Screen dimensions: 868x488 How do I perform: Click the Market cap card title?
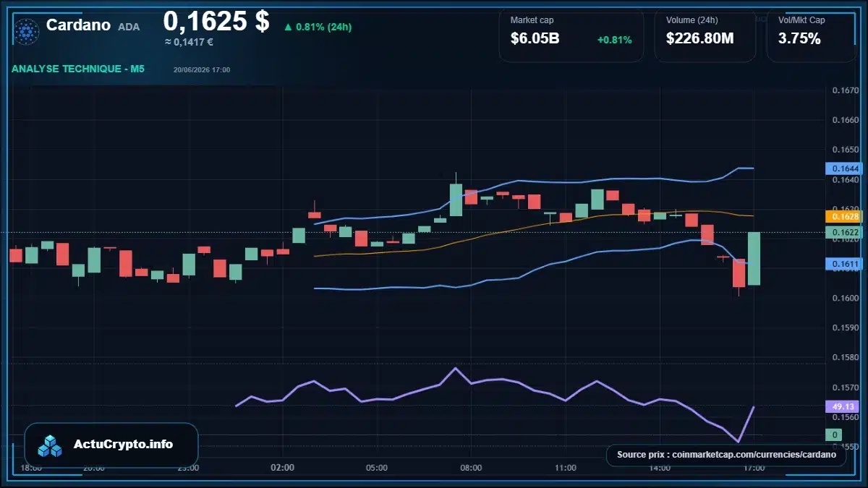pos(532,20)
